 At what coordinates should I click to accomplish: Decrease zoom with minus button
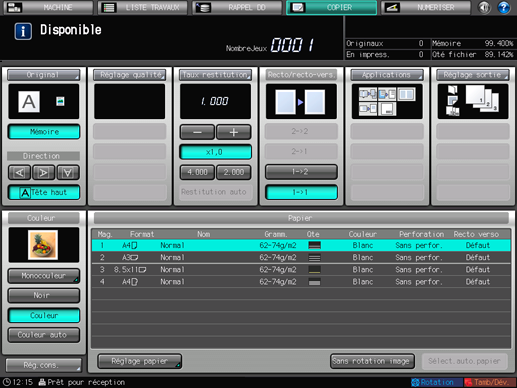point(197,132)
